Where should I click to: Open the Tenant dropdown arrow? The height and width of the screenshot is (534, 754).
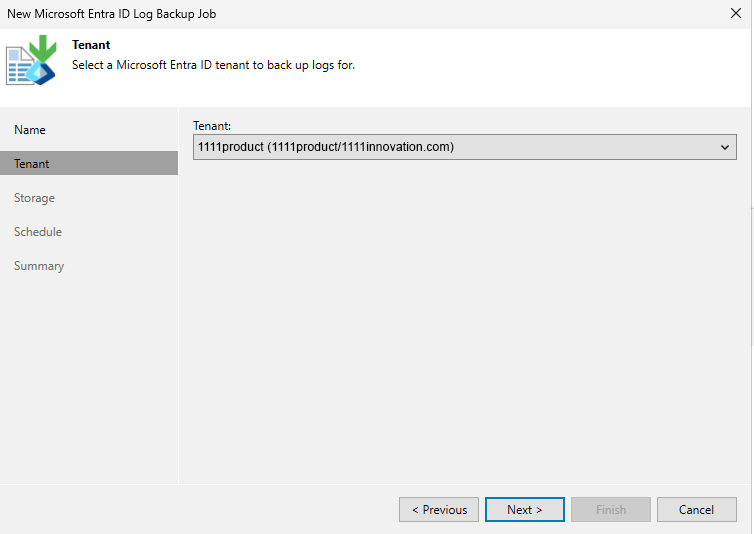tap(725, 147)
